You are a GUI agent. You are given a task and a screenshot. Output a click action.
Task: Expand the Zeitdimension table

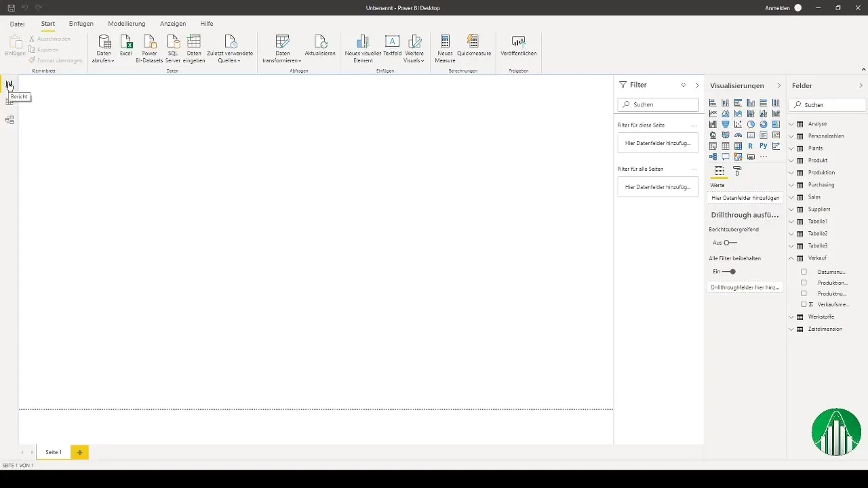(x=791, y=329)
